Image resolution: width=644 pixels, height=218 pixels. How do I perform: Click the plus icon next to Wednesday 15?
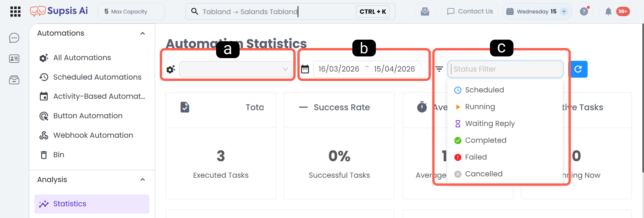564,11
